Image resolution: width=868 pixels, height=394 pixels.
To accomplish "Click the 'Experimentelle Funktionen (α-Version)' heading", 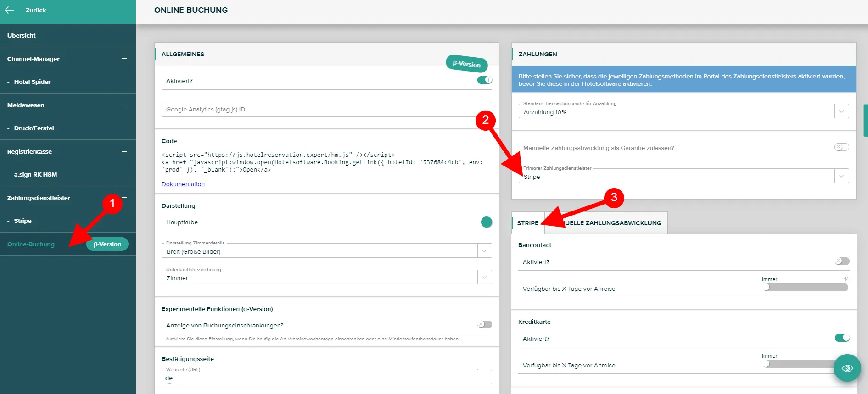I will tap(217, 309).
